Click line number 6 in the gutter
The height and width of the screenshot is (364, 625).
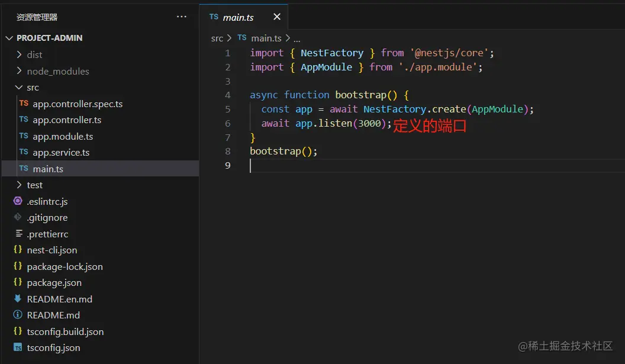coord(228,124)
